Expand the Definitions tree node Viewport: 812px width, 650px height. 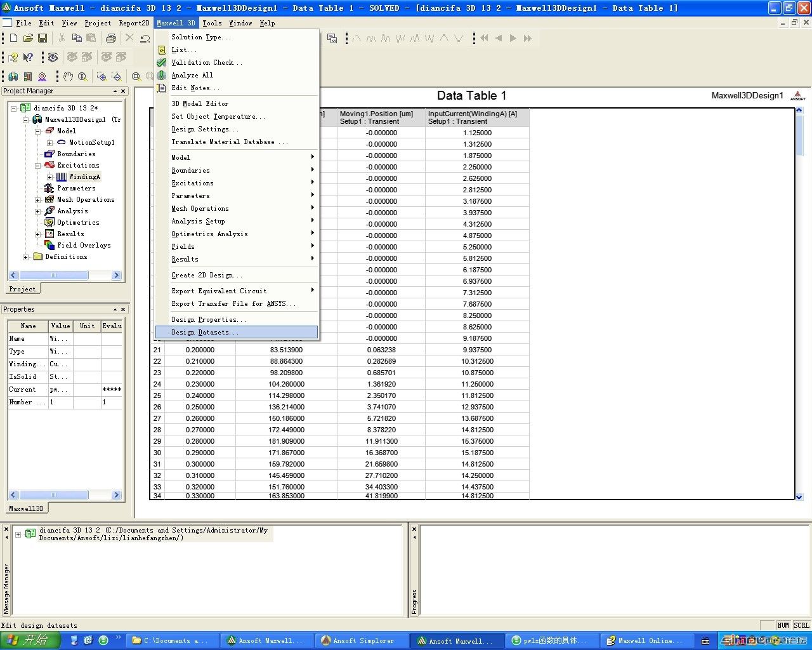pos(25,257)
